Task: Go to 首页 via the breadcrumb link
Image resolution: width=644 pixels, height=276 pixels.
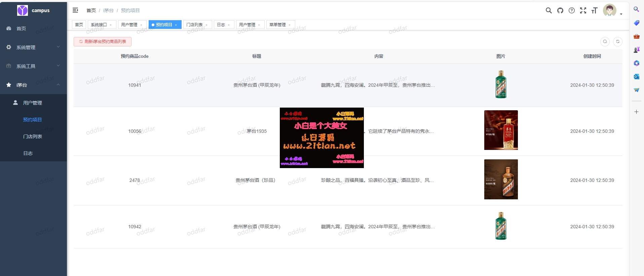Action: (x=91, y=10)
